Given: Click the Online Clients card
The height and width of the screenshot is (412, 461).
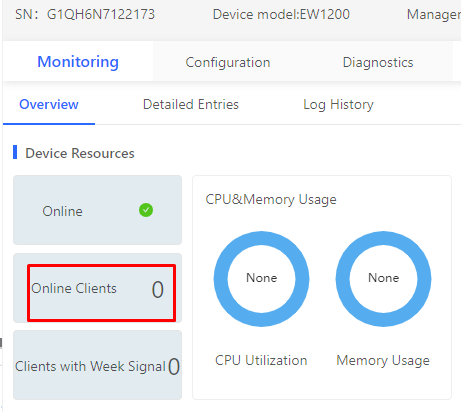Looking at the screenshot, I should pos(97,288).
